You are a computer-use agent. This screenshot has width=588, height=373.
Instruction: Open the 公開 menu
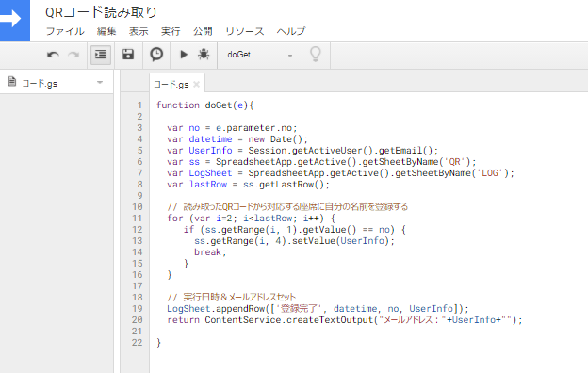[x=203, y=31]
